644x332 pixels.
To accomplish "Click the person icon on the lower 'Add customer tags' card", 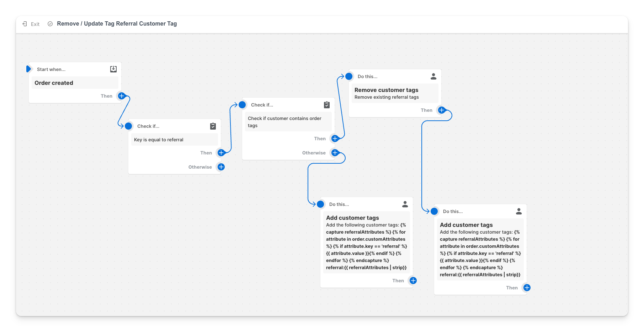I will coord(405,204).
